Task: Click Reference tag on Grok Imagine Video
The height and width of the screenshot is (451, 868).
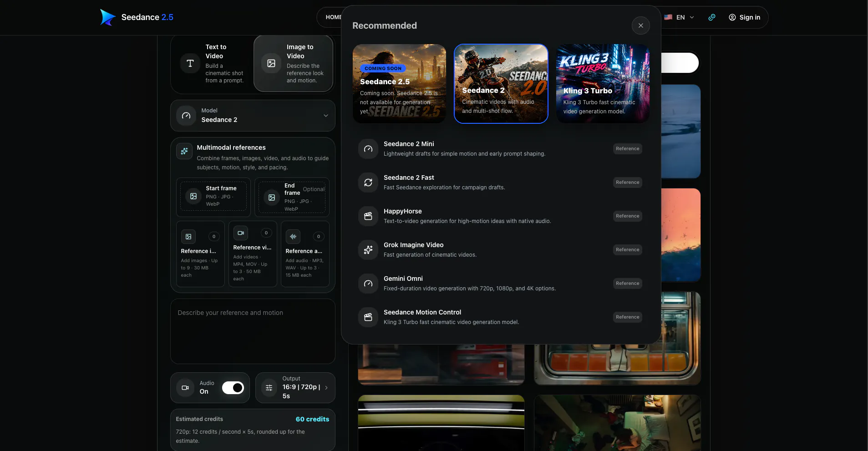Action: coord(628,250)
